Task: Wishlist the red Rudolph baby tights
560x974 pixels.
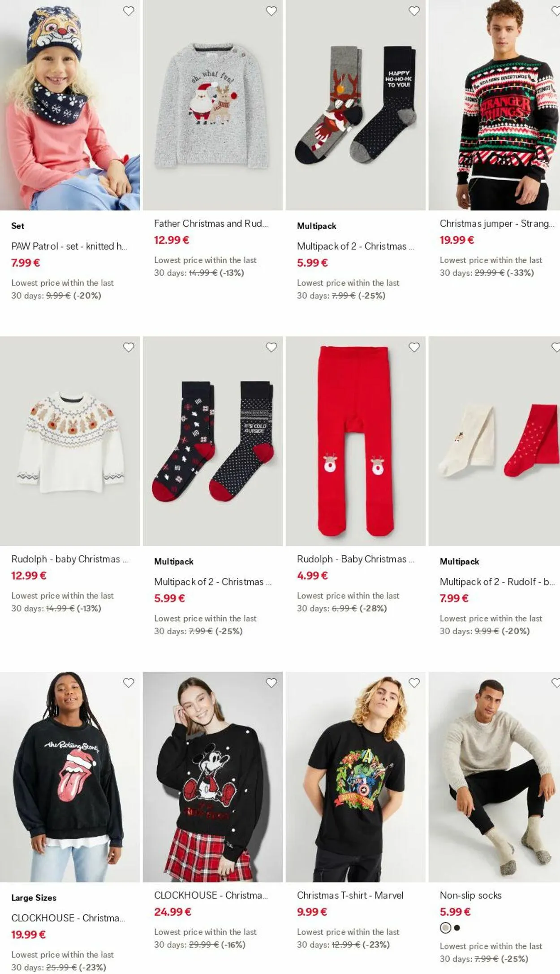Action: 414,347
